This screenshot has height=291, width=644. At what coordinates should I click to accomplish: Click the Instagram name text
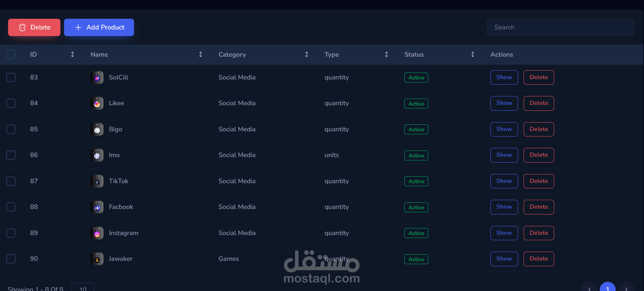pos(124,233)
